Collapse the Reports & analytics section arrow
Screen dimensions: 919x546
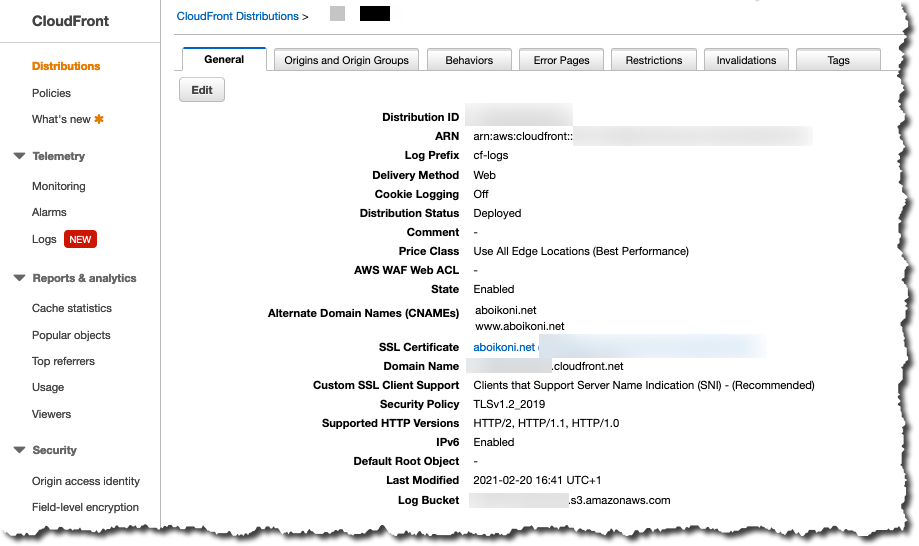click(x=19, y=278)
